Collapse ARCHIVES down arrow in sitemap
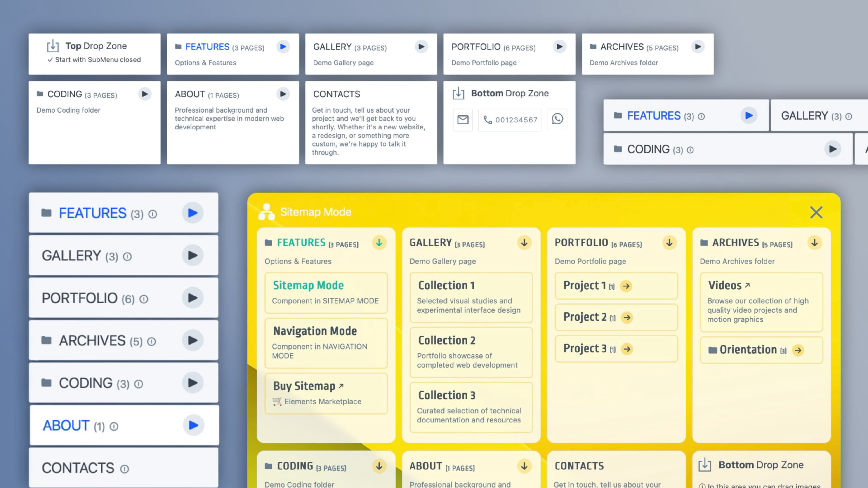This screenshot has height=488, width=868. [814, 242]
